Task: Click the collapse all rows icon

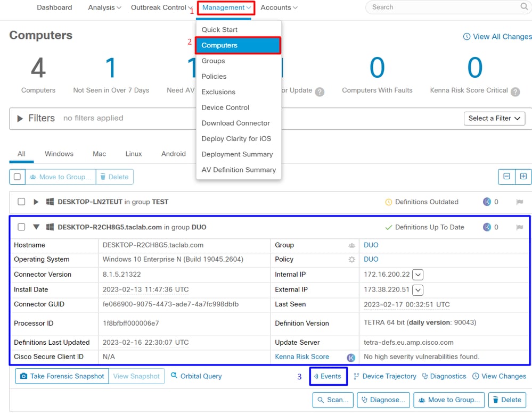Action: [x=506, y=176]
